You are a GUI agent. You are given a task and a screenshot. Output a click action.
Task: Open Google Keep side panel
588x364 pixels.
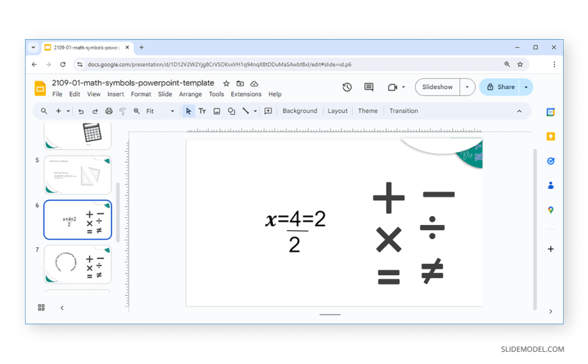(551, 136)
